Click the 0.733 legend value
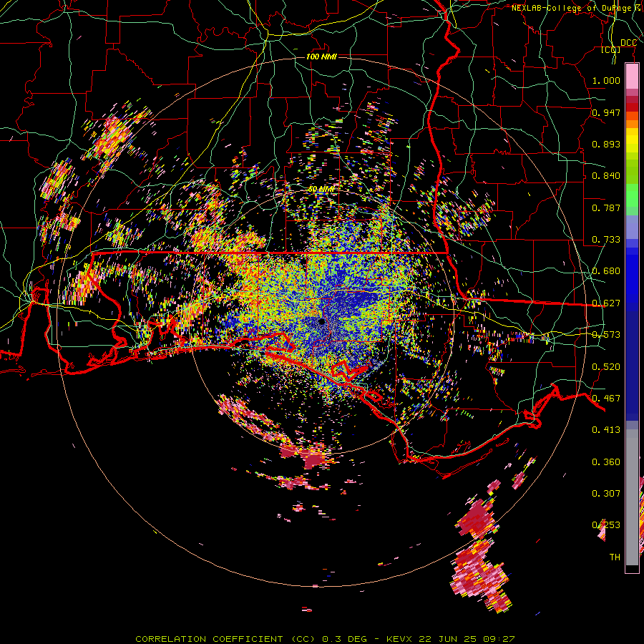The height and width of the screenshot is (644, 644). coord(606,240)
